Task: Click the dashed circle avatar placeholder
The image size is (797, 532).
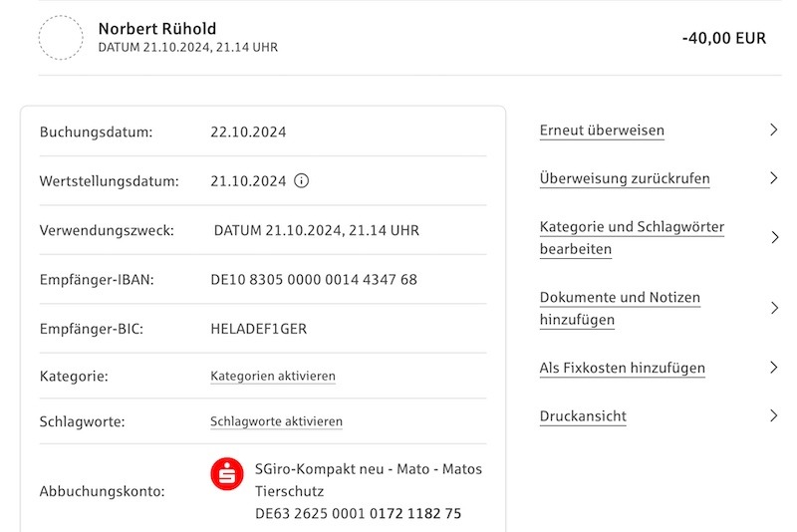Action: point(61,38)
